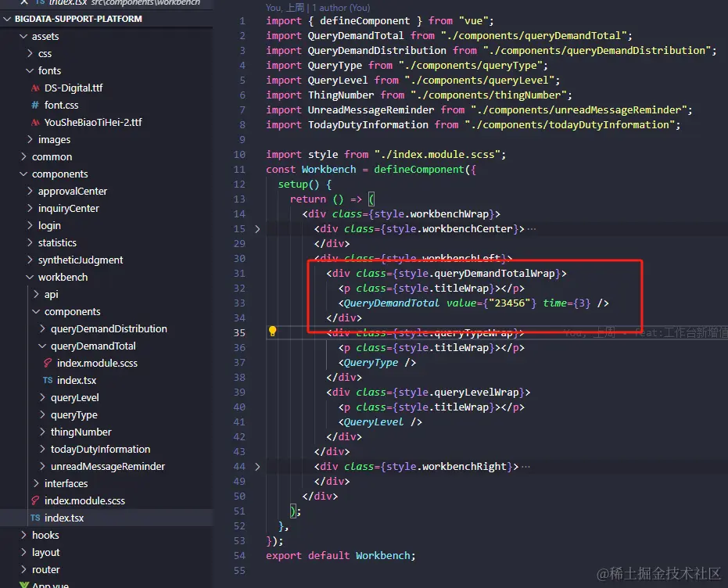Image resolution: width=728 pixels, height=588 pixels.
Task: Select the highlighted workbench index.tsx file
Action: point(64,518)
